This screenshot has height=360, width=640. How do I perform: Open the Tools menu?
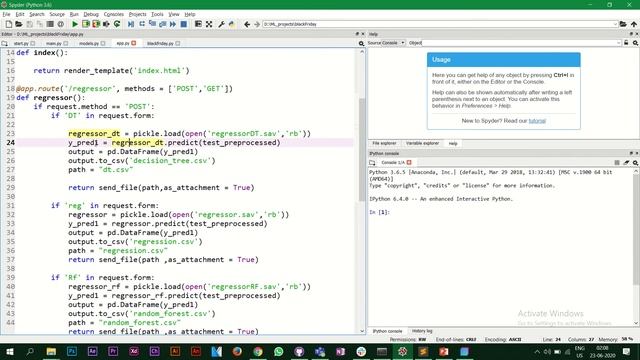click(157, 14)
